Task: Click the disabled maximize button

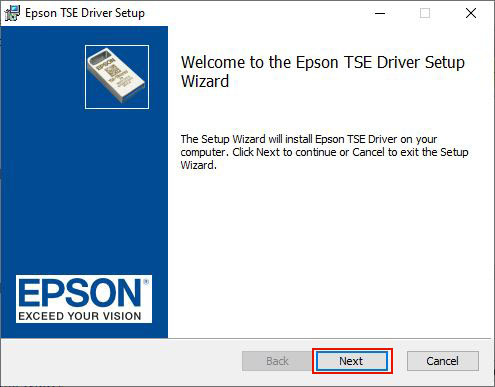Action: point(425,13)
